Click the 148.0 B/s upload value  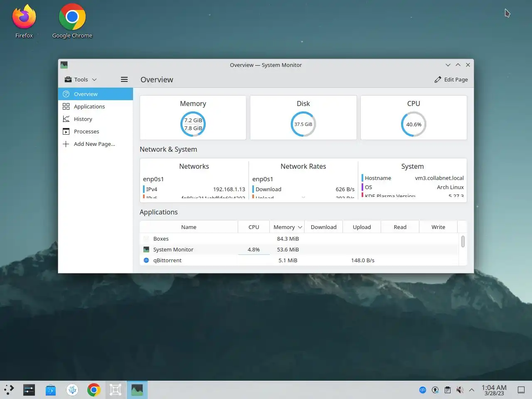tap(362, 260)
